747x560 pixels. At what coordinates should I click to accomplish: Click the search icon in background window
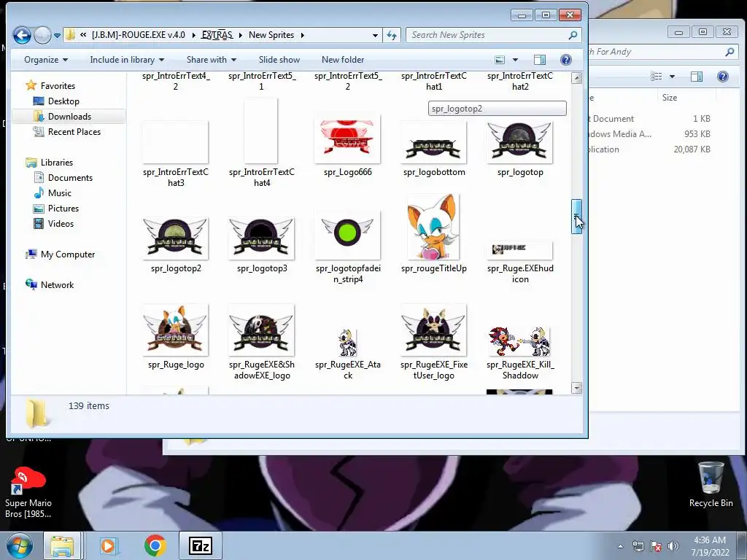[729, 52]
